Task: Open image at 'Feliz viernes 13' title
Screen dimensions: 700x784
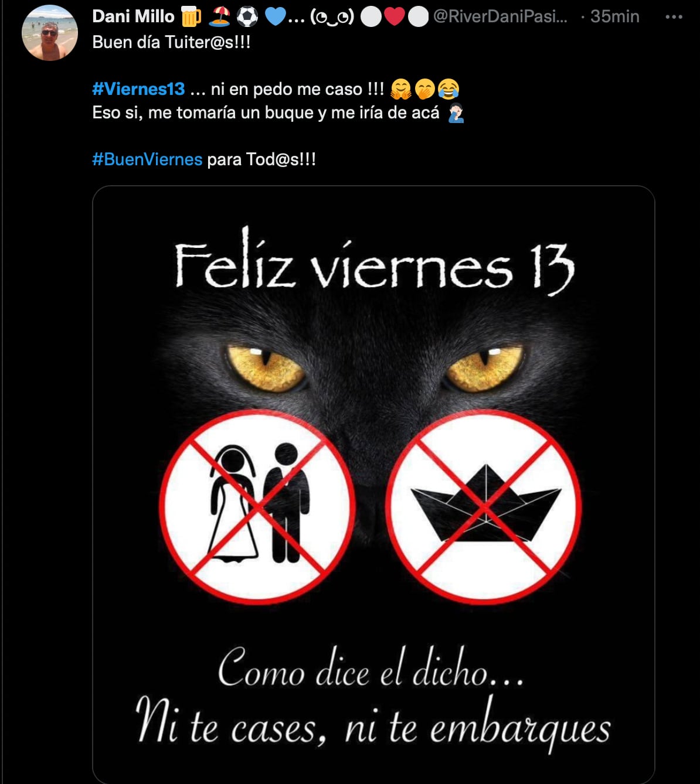Action: click(x=374, y=262)
